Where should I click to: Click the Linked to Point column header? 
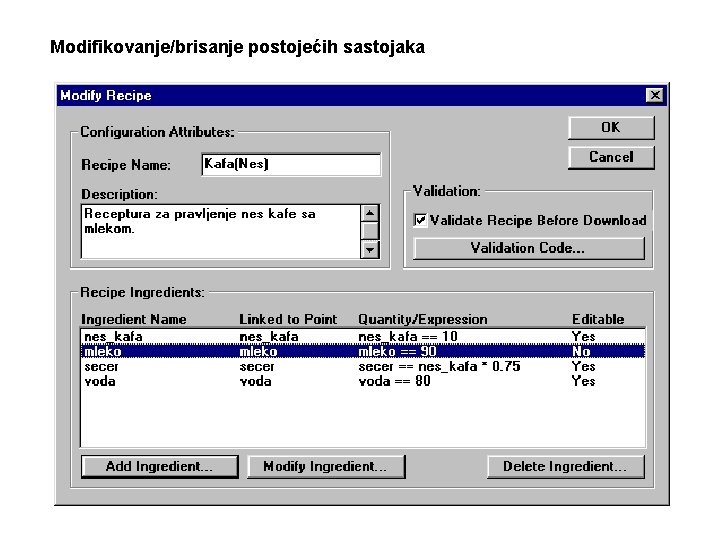[x=288, y=320]
